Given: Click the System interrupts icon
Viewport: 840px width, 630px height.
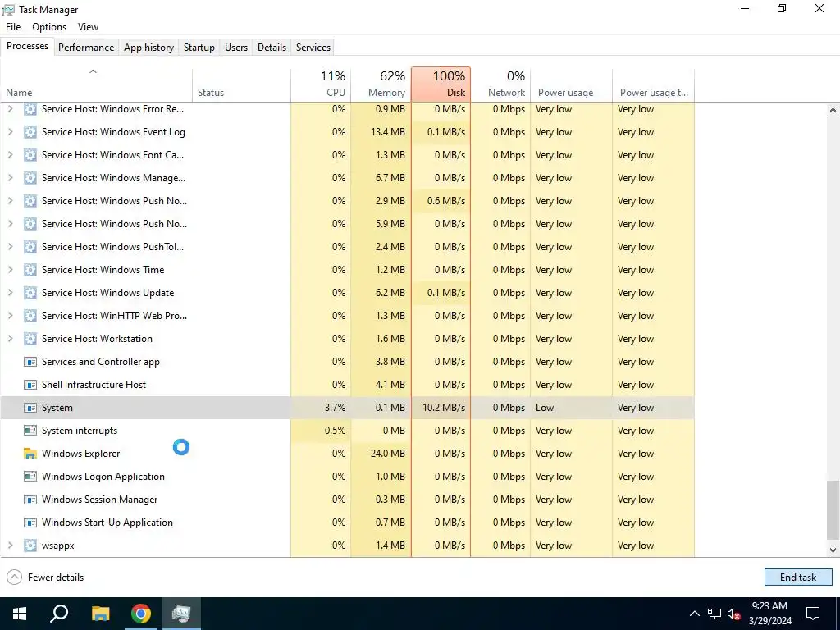Looking at the screenshot, I should [x=30, y=430].
